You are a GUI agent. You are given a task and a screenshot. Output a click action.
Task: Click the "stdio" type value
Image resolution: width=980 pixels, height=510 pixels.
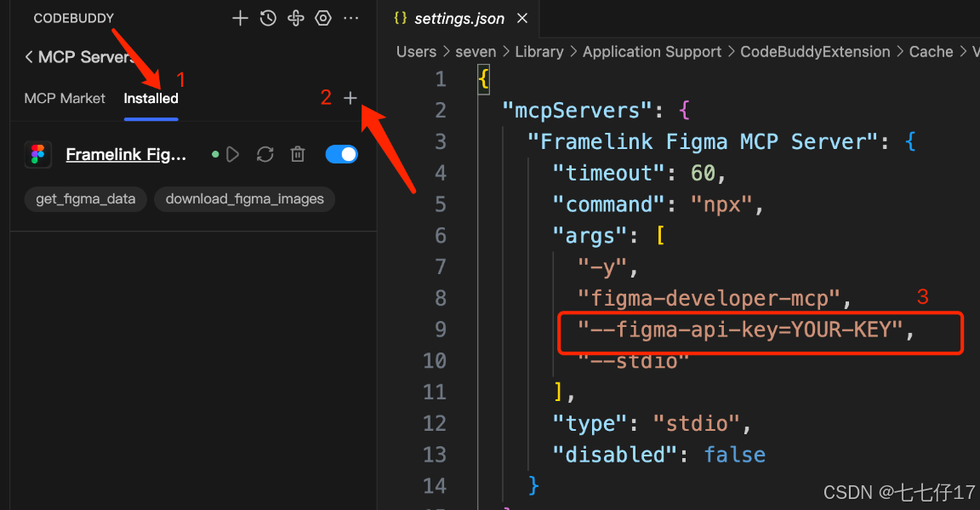[696, 424]
